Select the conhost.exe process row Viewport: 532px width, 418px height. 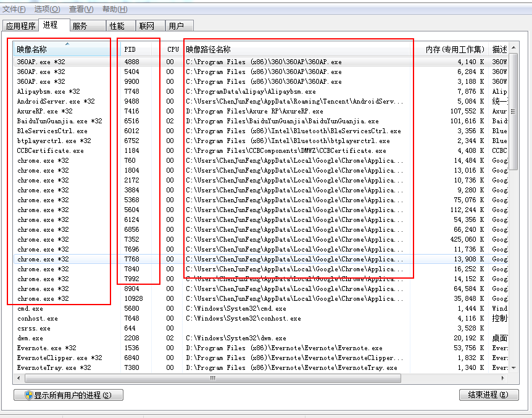[x=260, y=318]
